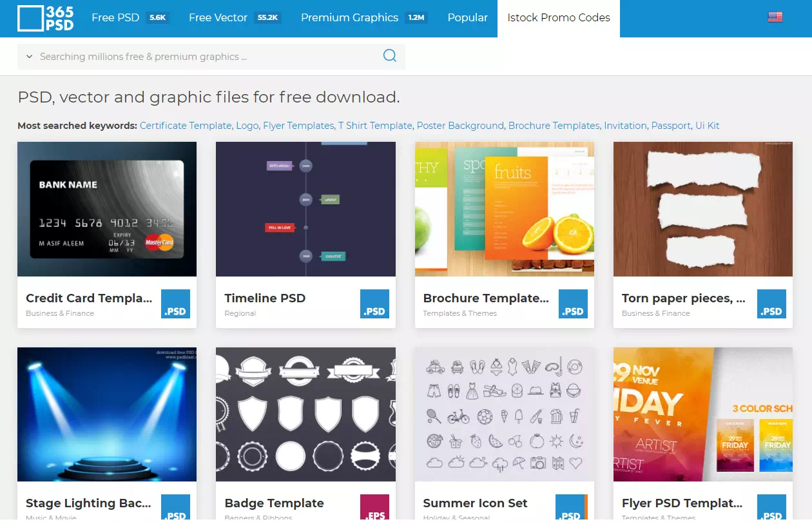
Task: Click the Poster Background keyword link
Action: click(460, 126)
